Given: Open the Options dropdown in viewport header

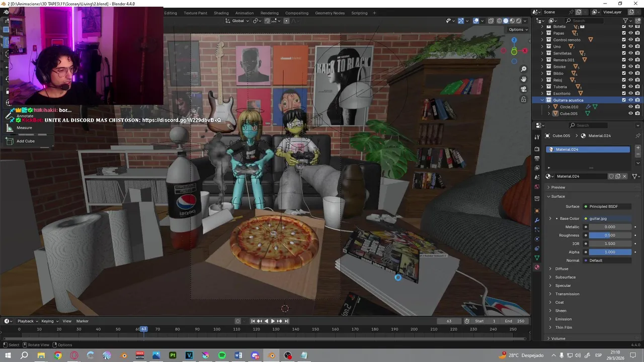Looking at the screenshot, I should pyautogui.click(x=518, y=30).
